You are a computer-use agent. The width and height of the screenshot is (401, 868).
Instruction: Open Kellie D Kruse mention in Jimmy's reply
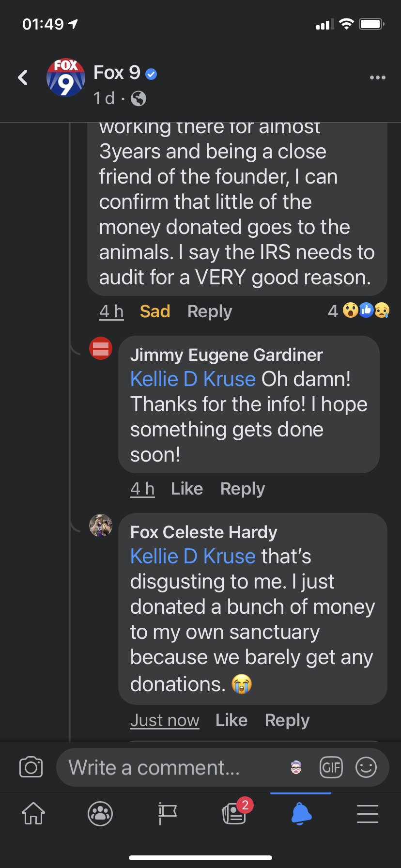[193, 379]
